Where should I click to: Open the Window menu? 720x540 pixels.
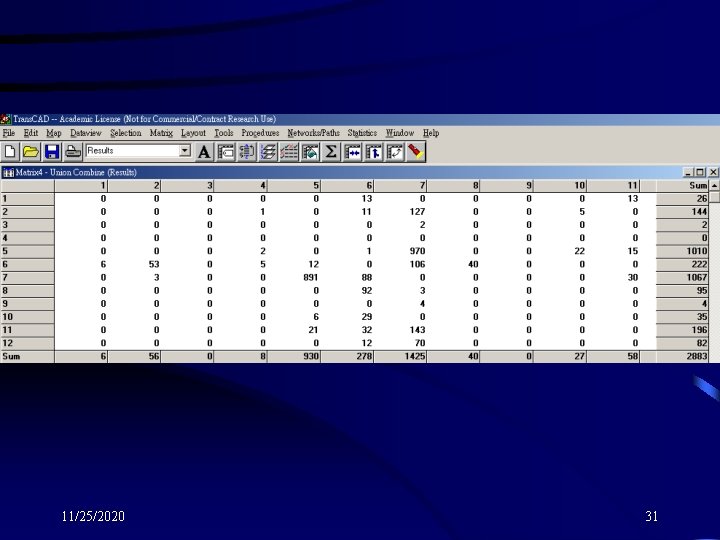pyautogui.click(x=400, y=133)
